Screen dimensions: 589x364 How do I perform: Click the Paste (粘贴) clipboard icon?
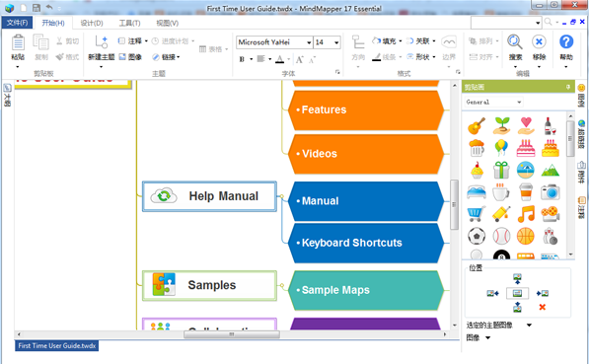tap(18, 42)
